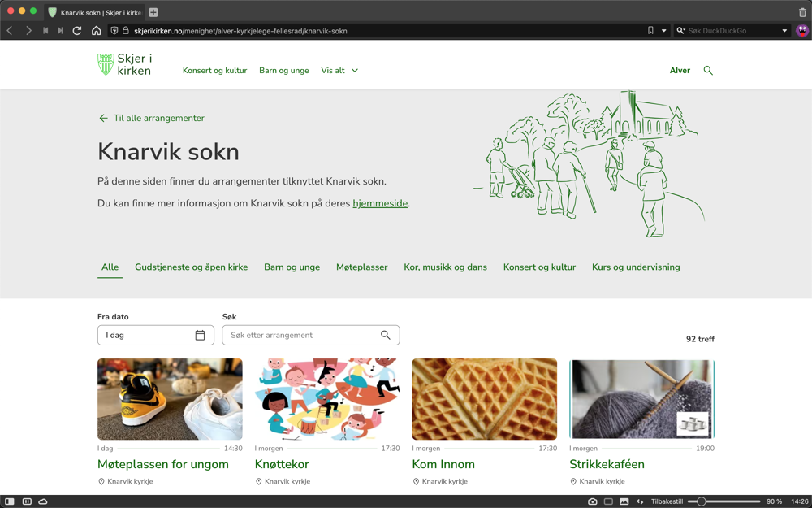Click the site search magnifier icon
Image resolution: width=812 pixels, height=508 pixels.
(x=708, y=71)
